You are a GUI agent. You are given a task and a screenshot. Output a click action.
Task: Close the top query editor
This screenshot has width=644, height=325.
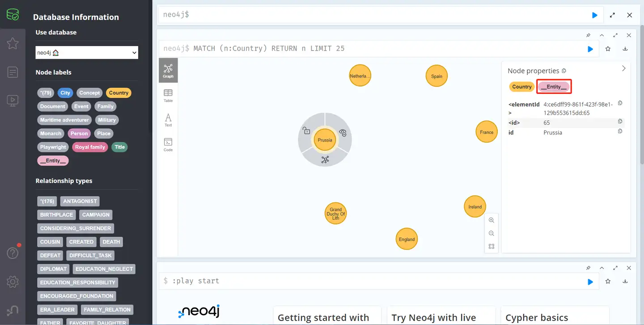click(x=629, y=15)
